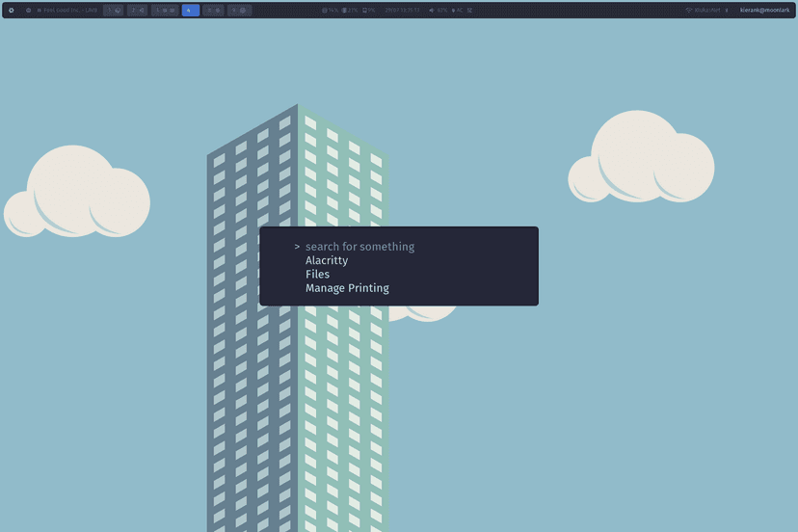
Task: Click the kierank@moonlark user label
Action: pyautogui.click(x=763, y=10)
